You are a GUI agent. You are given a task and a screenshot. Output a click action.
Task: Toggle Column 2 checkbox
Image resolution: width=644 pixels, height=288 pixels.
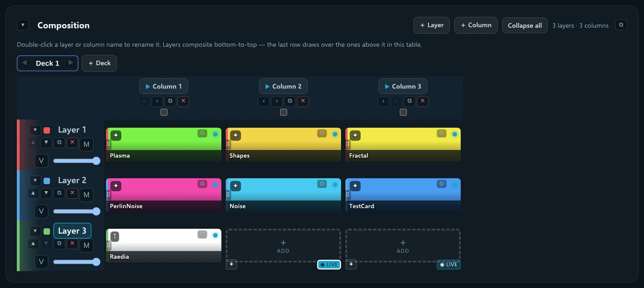pyautogui.click(x=284, y=112)
